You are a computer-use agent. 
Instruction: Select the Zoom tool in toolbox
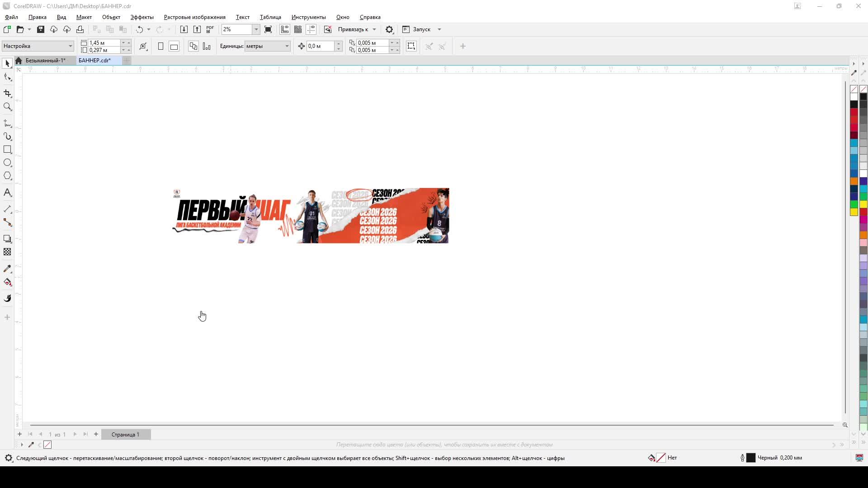(7, 107)
